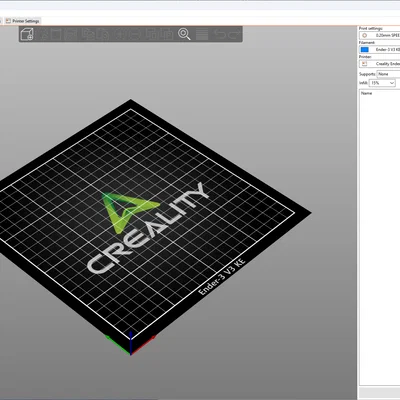Click the Delete all toolbar icon
Viewport: 400px width, 400px height.
(x=56, y=34)
